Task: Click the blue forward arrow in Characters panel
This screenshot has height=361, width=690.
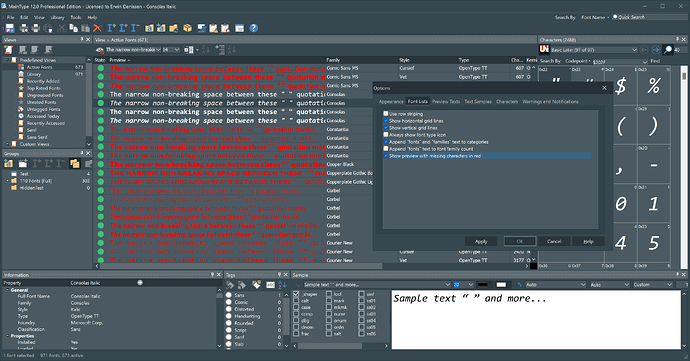Action: pyautogui.click(x=656, y=50)
